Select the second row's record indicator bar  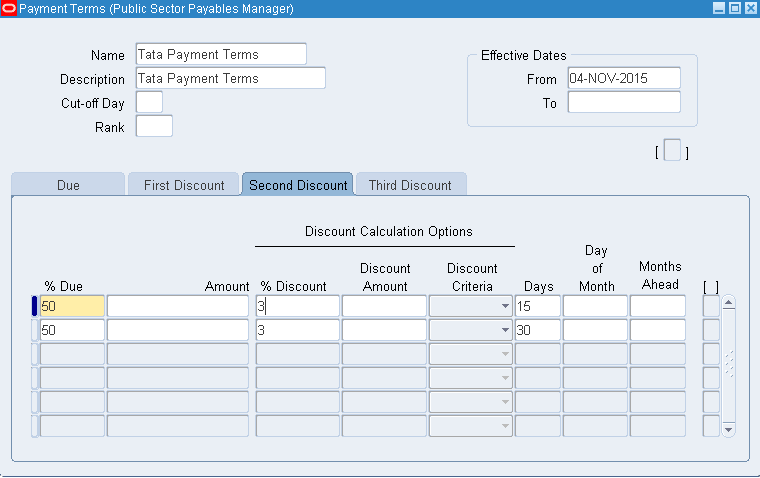click(35, 330)
